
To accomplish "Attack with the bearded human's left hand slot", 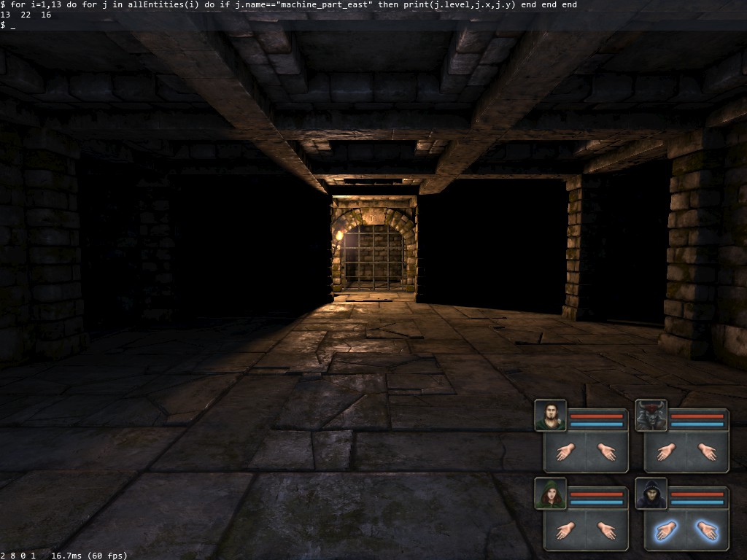I will pos(565,452).
